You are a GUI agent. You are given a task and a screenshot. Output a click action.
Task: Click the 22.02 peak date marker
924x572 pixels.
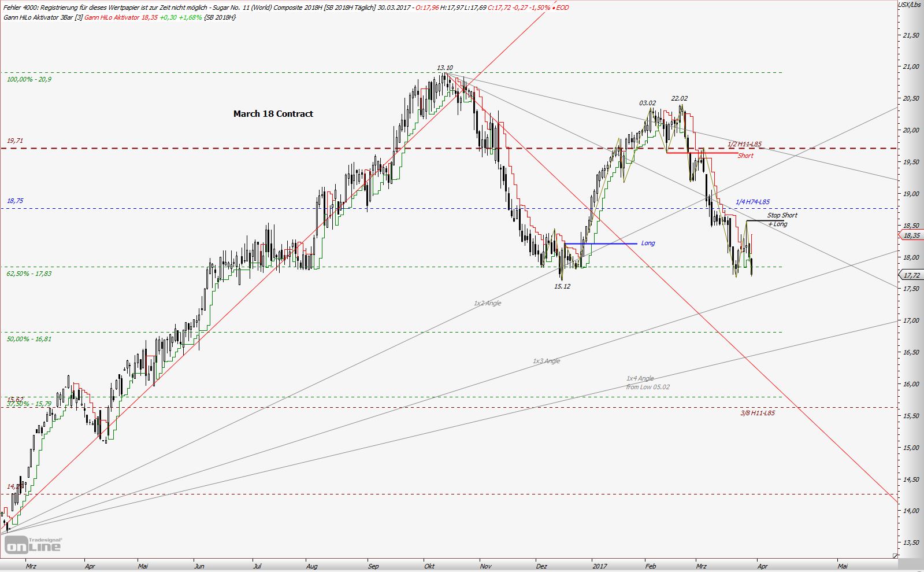click(679, 99)
